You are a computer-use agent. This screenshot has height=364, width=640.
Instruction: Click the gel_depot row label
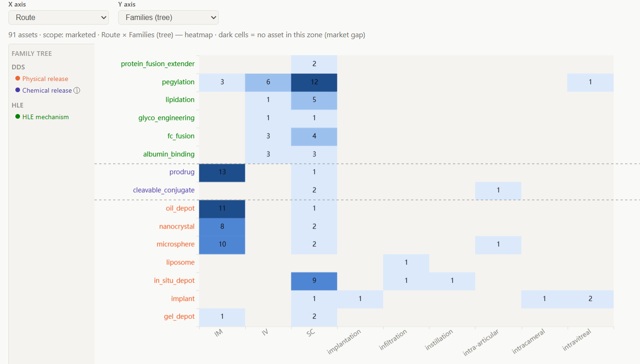coord(179,317)
